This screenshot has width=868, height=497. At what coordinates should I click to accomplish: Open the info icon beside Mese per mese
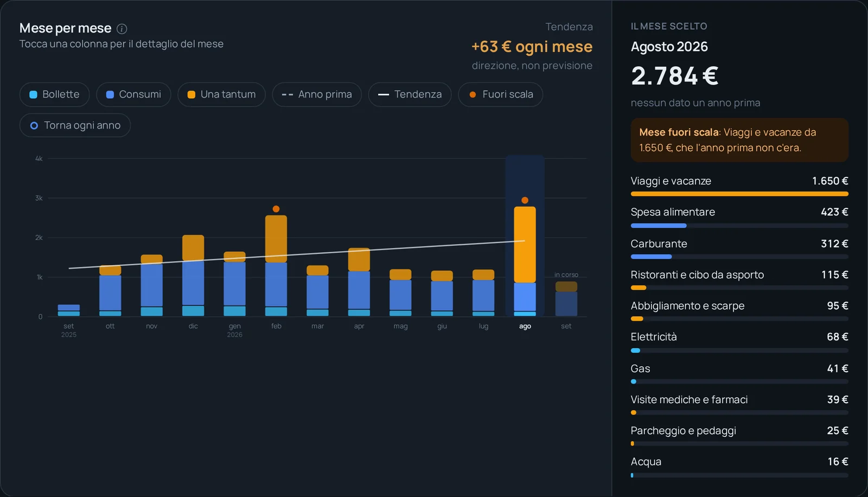tap(122, 29)
